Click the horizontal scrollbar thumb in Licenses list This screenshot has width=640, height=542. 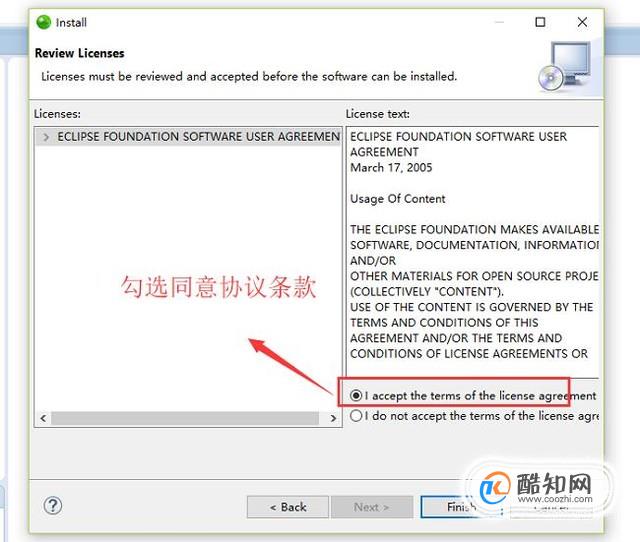coord(185,418)
